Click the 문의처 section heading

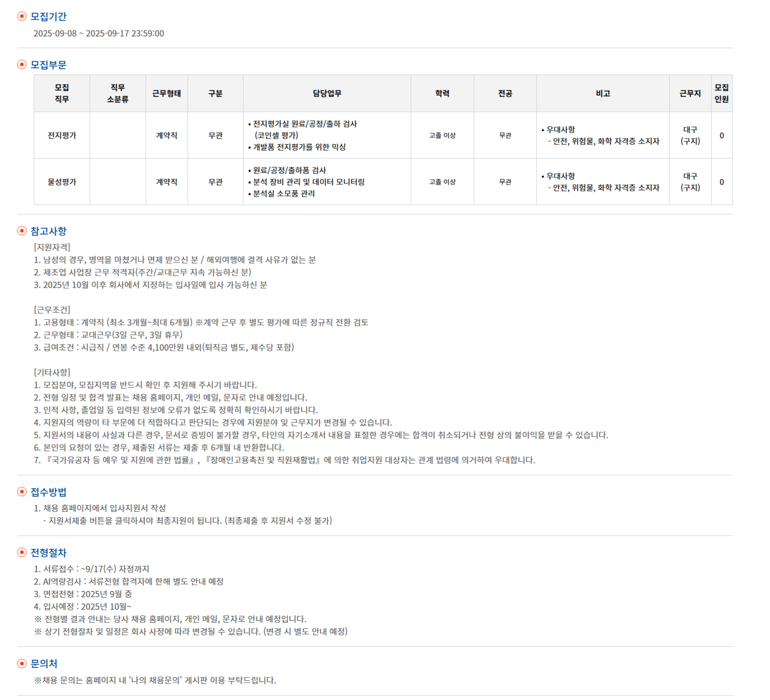coord(44,664)
